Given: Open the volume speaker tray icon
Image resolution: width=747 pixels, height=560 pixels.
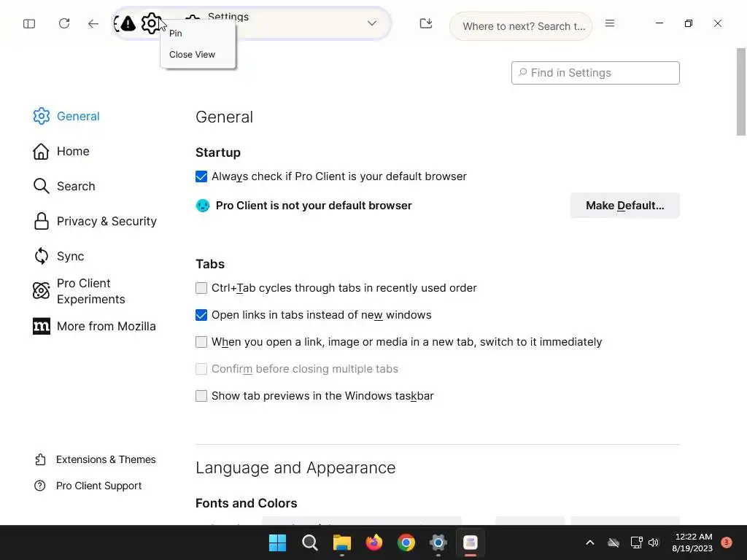Looking at the screenshot, I should tap(653, 542).
